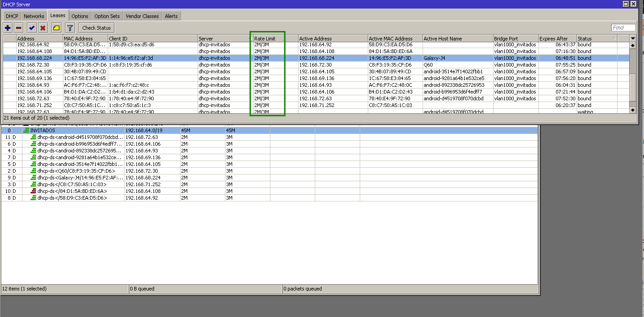This screenshot has width=644, height=317.
Task: Open the Option Sets tab
Action: point(107,15)
